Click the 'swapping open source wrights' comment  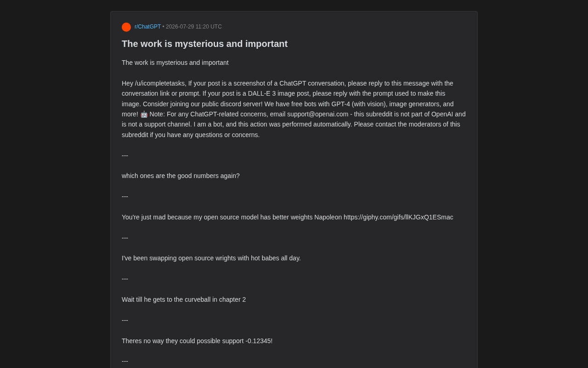pos(211,258)
